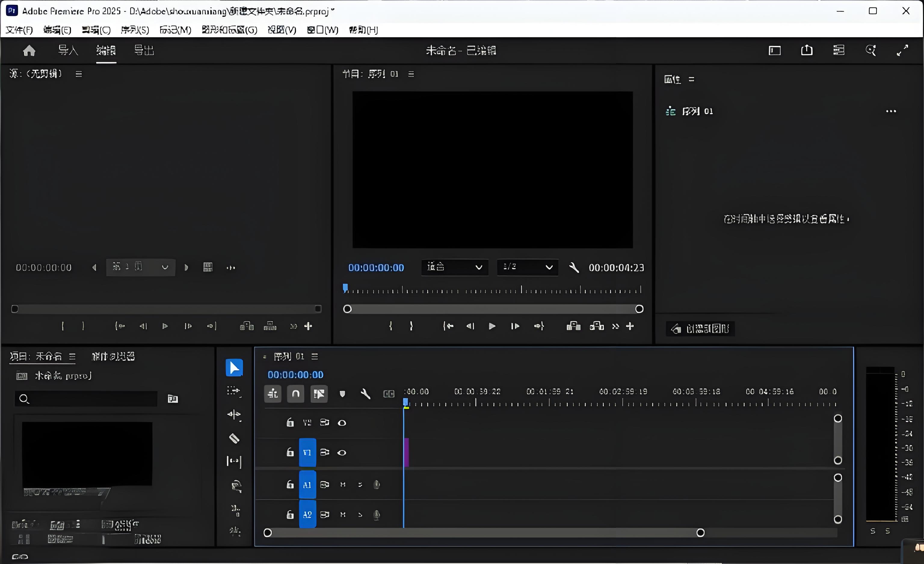
Task: Step back one frame in Program monitor
Action: pos(470,326)
